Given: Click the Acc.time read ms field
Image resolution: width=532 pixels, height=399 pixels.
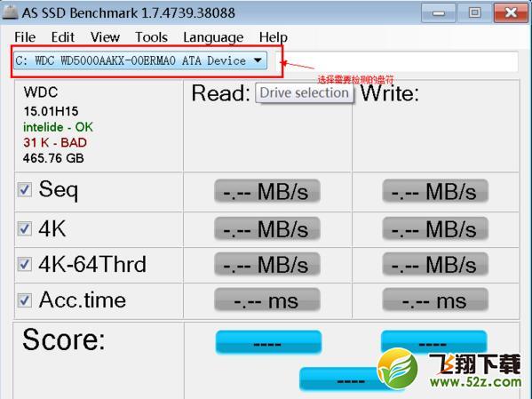Looking at the screenshot, I should click(x=267, y=299).
